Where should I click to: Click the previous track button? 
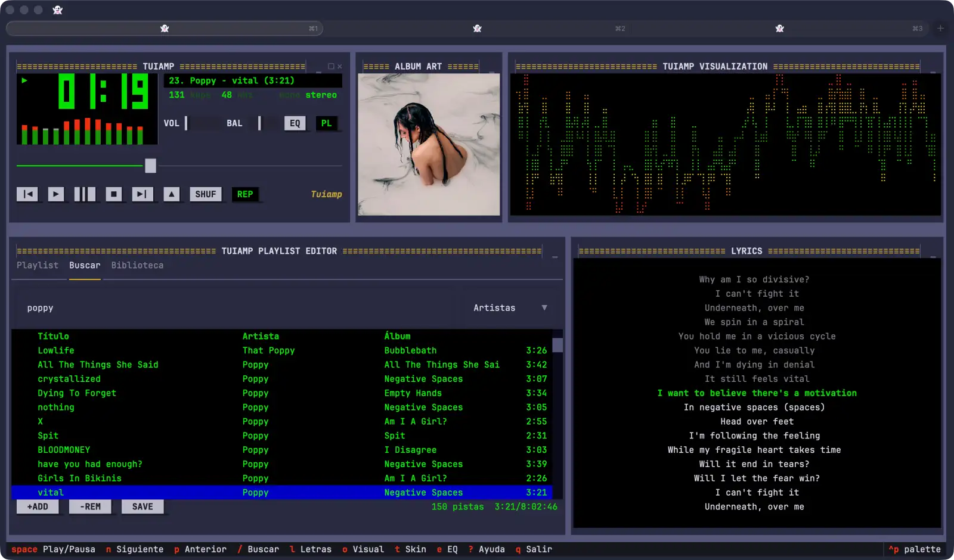[27, 194]
